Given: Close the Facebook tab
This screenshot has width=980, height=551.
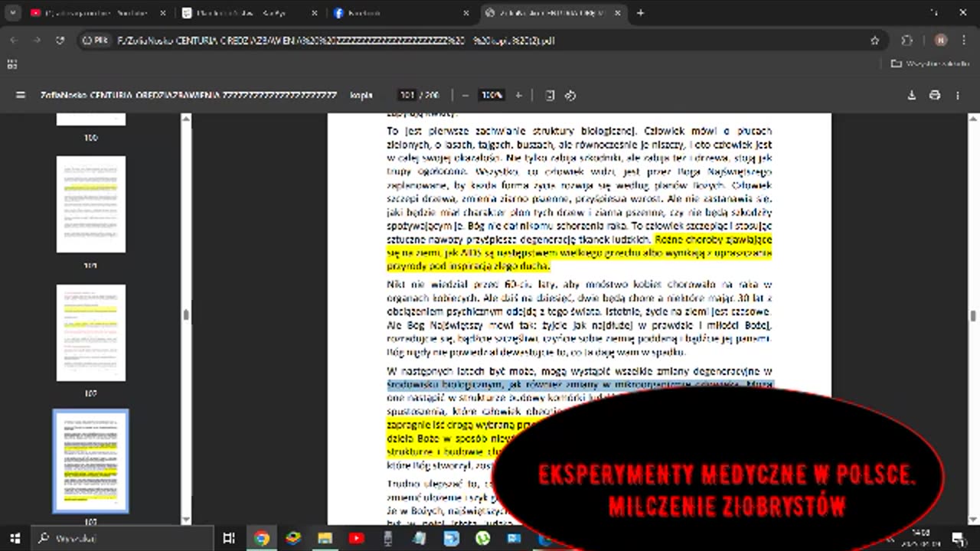Looking at the screenshot, I should point(466,13).
